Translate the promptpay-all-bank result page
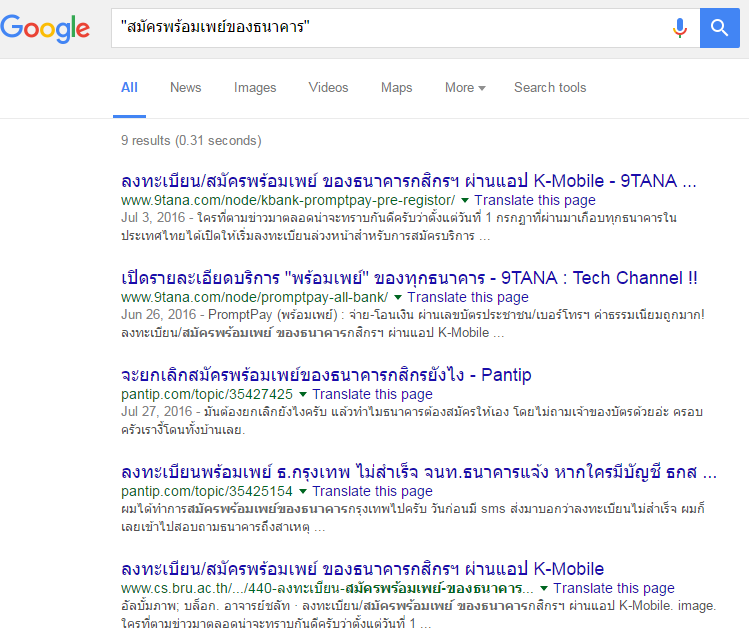 click(x=468, y=297)
